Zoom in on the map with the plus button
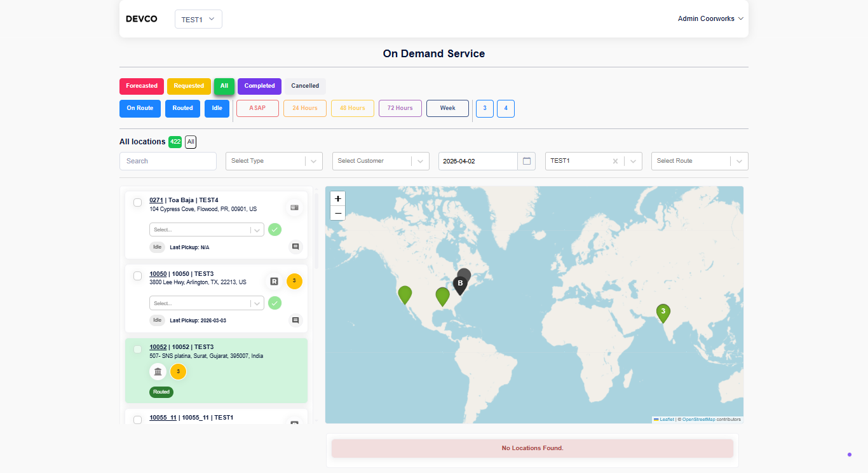868x473 pixels. [x=338, y=198]
